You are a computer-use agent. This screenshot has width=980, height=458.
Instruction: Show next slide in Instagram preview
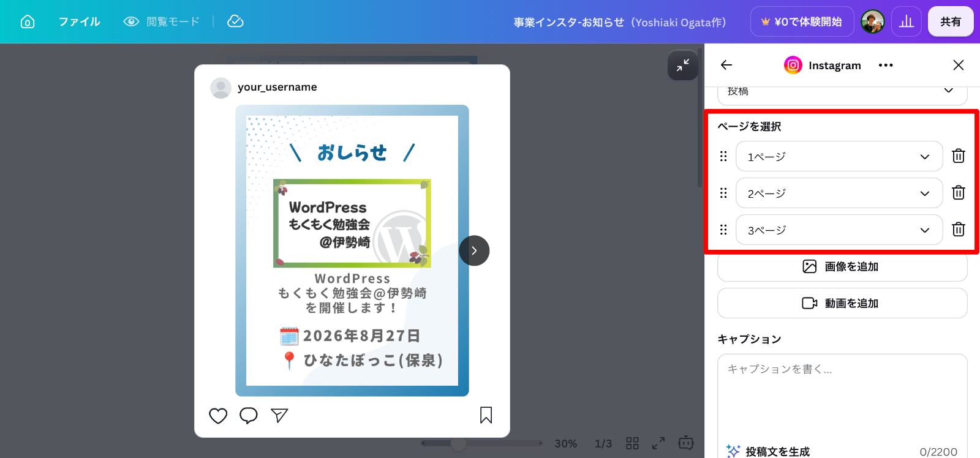click(474, 250)
